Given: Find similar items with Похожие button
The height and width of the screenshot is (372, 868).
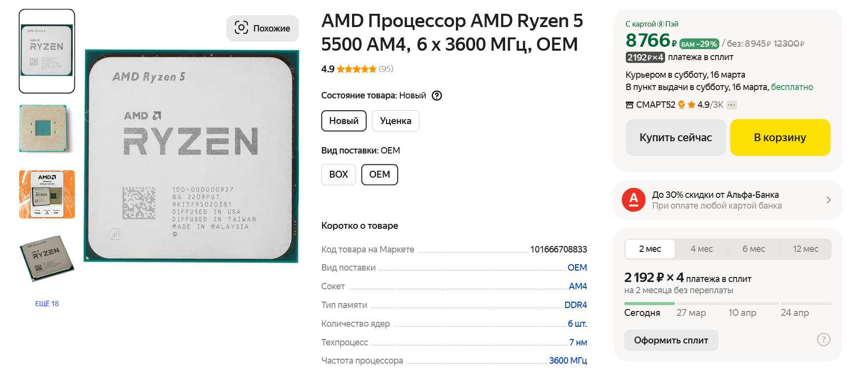Looking at the screenshot, I should click(262, 28).
